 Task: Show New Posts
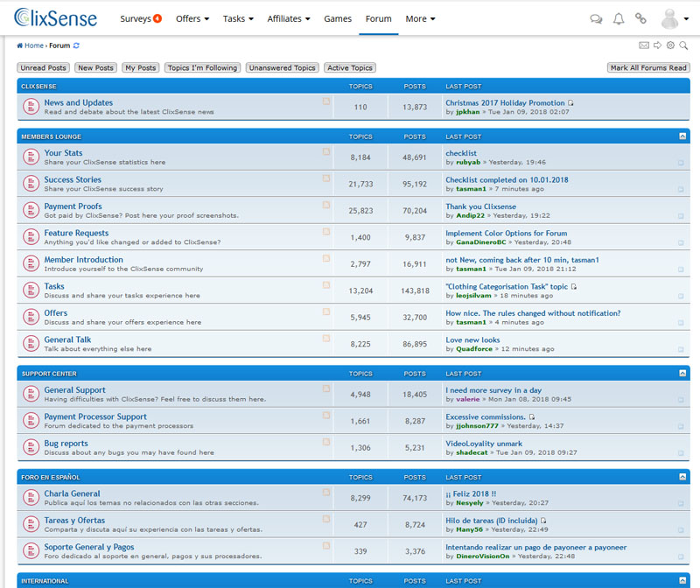tap(96, 68)
